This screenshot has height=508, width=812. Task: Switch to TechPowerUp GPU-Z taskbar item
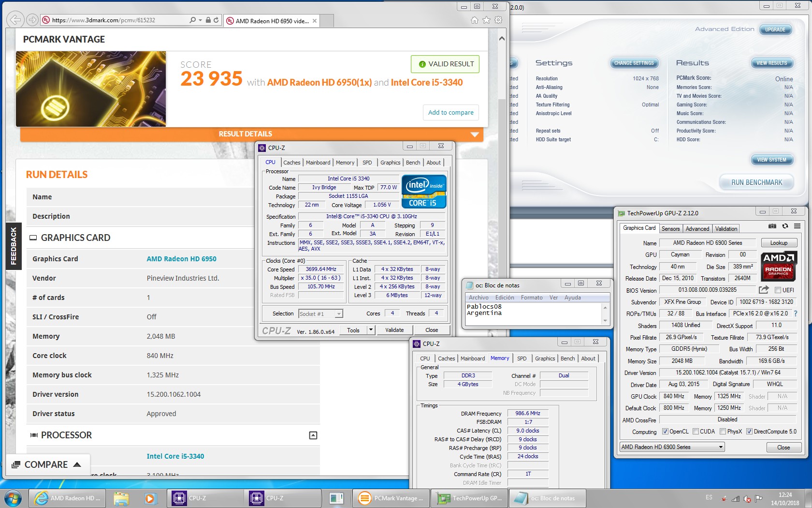point(470,498)
